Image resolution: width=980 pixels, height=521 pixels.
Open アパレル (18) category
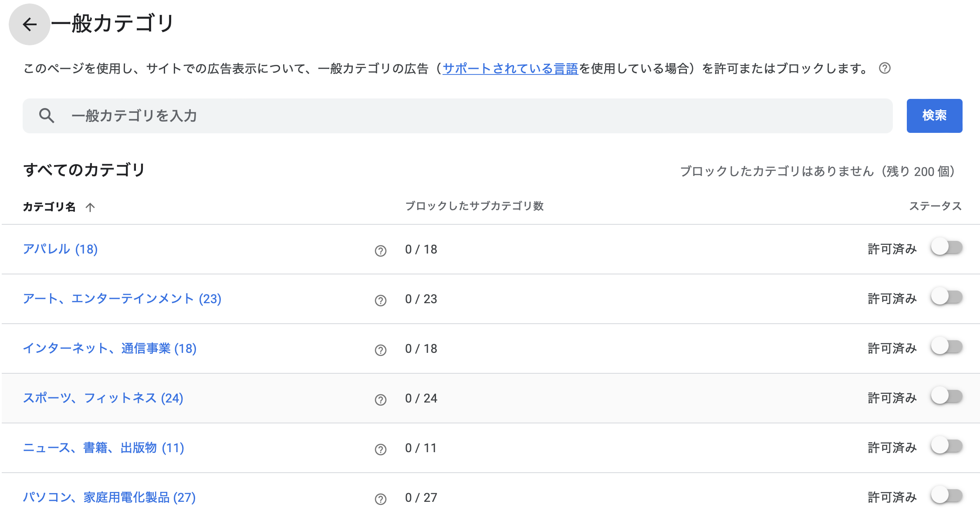(60, 249)
